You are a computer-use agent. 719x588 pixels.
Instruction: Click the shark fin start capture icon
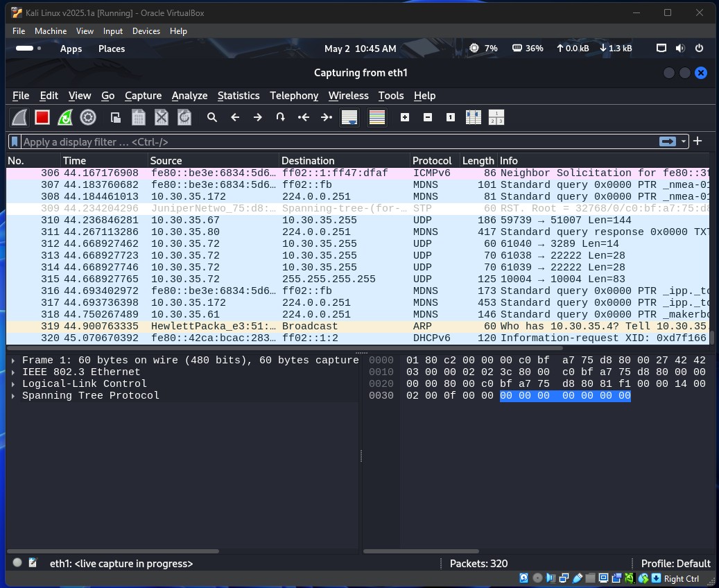(x=19, y=118)
